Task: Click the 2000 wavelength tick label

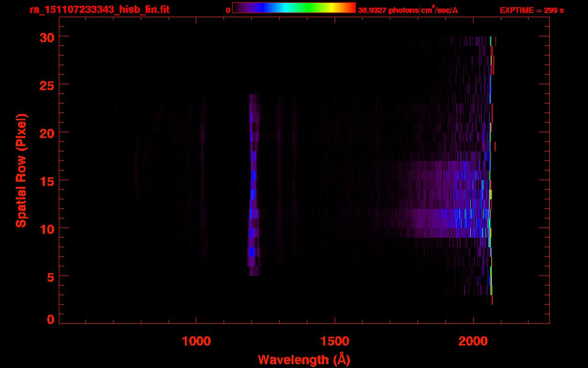Action: (x=473, y=341)
